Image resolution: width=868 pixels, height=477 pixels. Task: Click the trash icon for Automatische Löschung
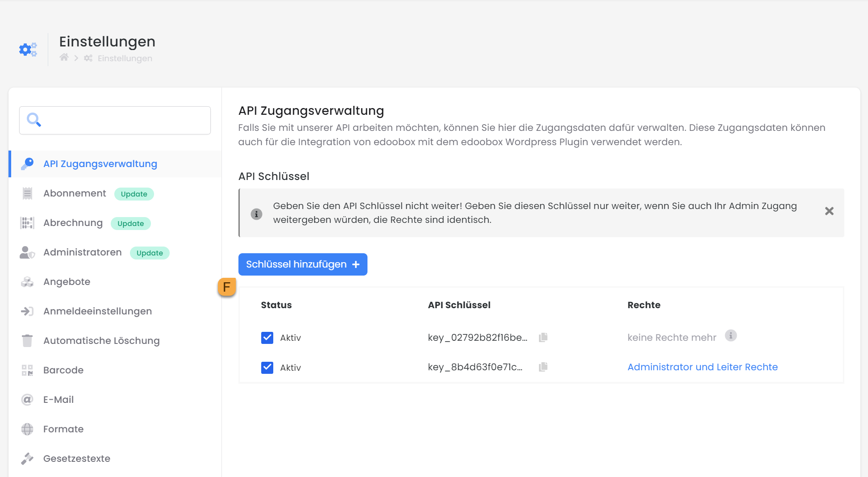(27, 341)
